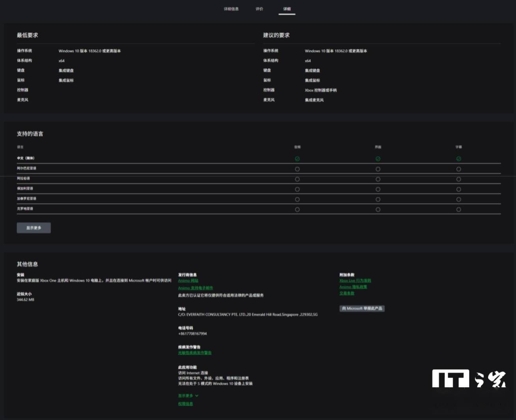
Task: Open the 详细信息 tab
Action: 231,9
